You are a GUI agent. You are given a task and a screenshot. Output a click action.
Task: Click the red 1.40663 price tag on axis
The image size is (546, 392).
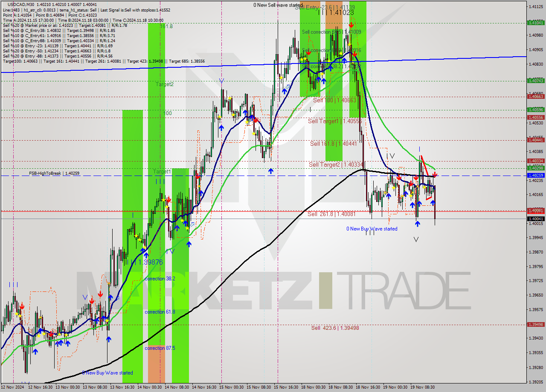[x=535, y=96]
